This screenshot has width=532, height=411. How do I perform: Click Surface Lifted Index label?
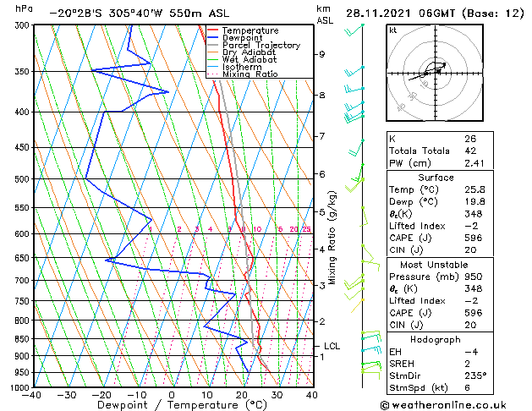pyautogui.click(x=417, y=226)
